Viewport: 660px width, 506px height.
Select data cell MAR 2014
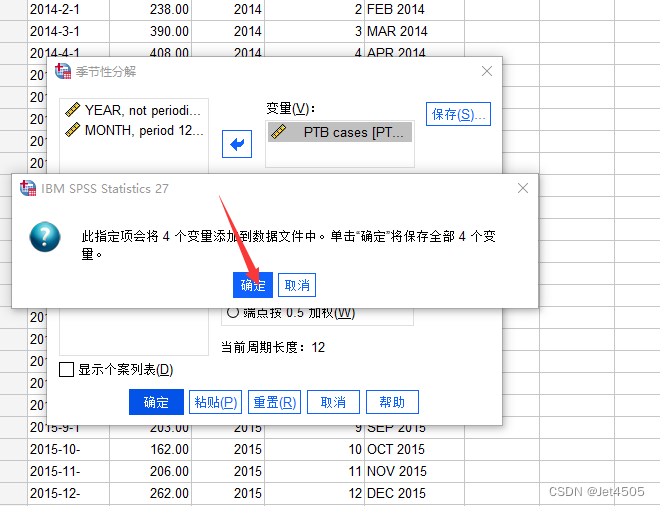point(415,31)
